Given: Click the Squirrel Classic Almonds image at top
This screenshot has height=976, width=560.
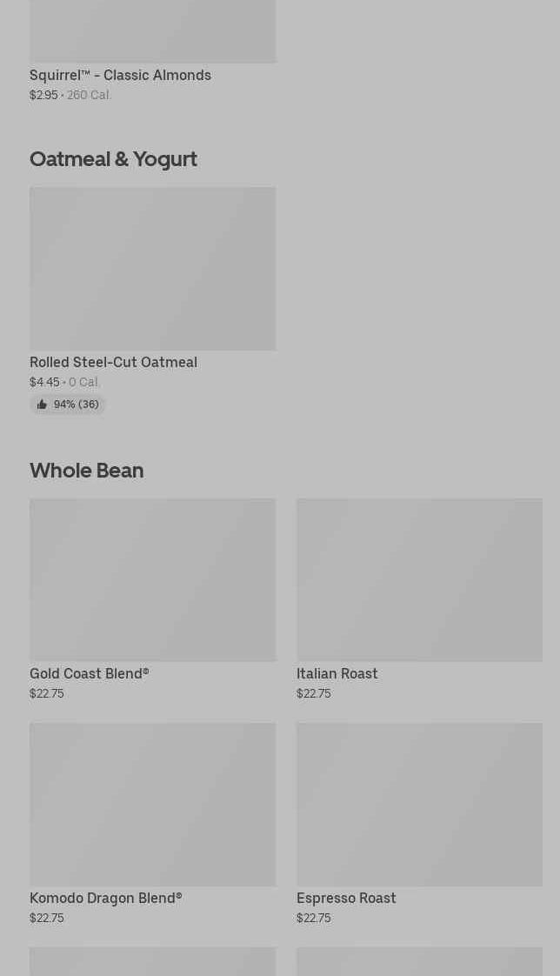Looking at the screenshot, I should (152, 30).
